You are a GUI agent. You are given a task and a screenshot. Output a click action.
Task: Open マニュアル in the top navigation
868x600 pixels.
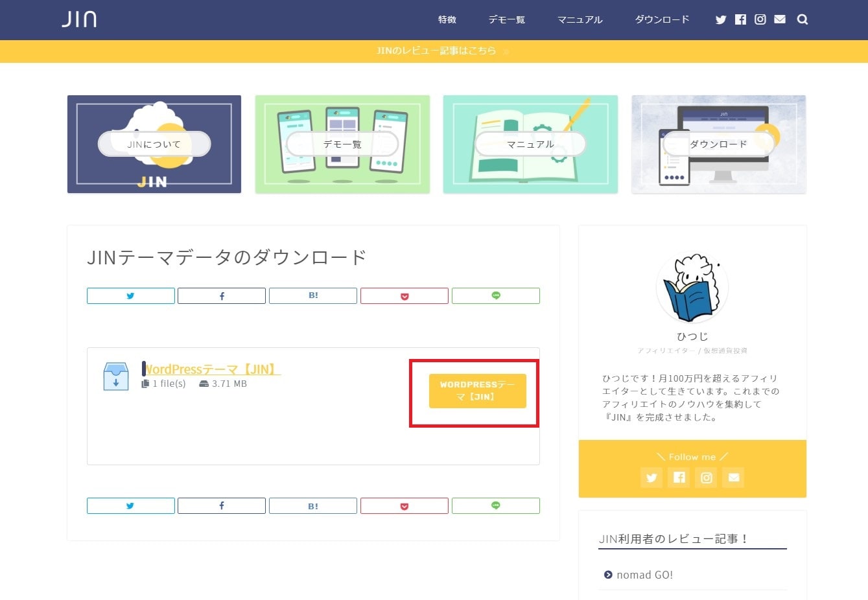[x=580, y=19]
